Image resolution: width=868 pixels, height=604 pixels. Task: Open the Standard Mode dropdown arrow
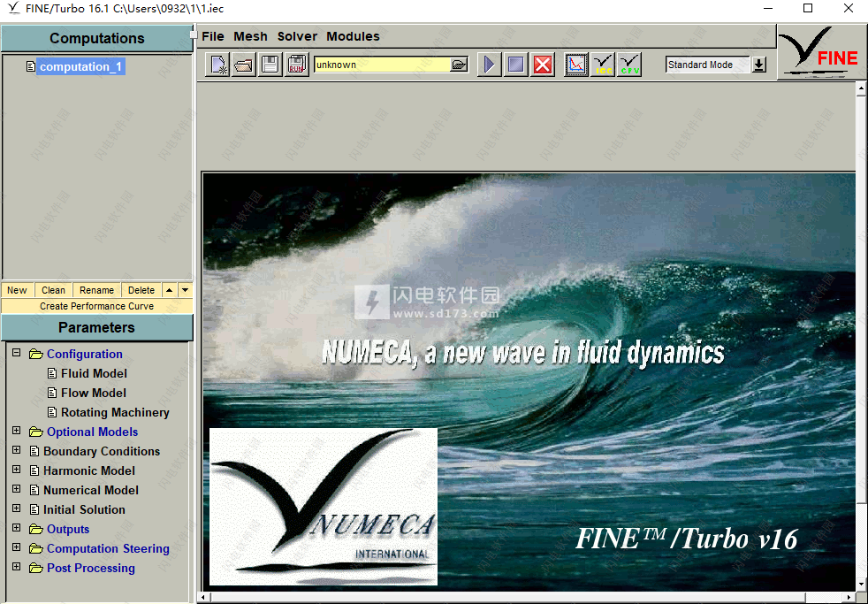pos(759,65)
